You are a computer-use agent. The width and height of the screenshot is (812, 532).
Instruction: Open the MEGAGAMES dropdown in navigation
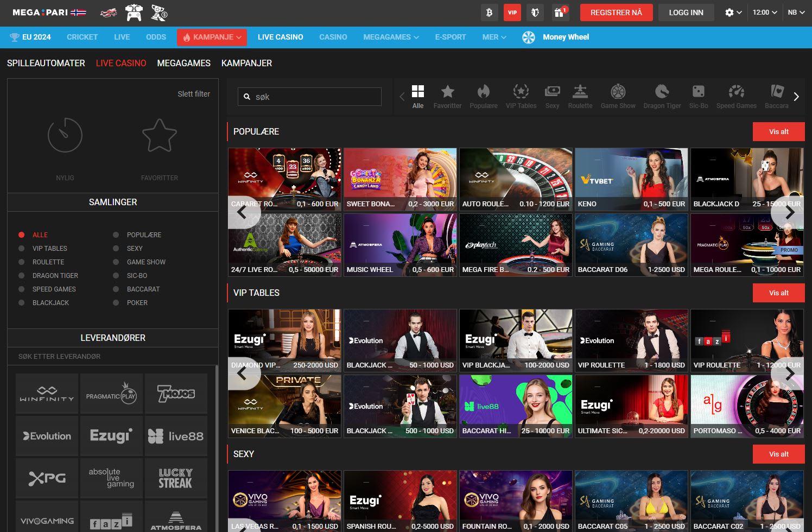390,37
